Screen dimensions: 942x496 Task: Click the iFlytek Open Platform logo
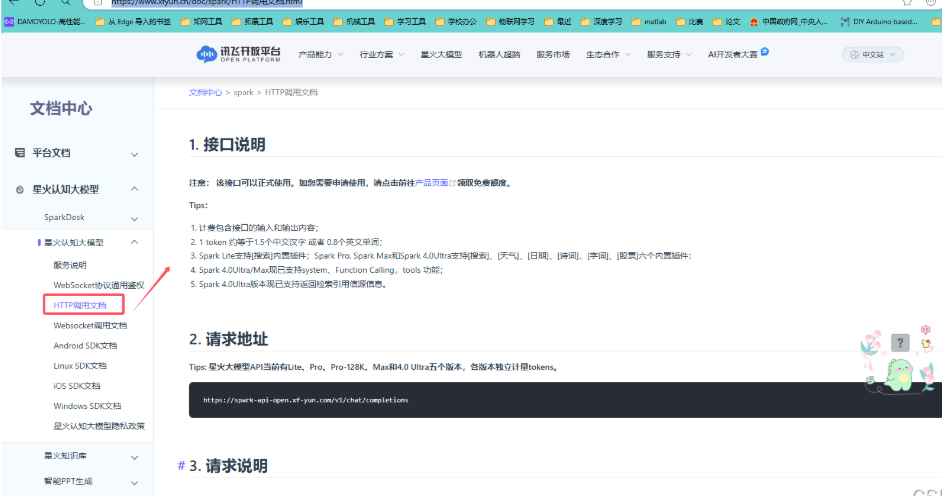239,55
